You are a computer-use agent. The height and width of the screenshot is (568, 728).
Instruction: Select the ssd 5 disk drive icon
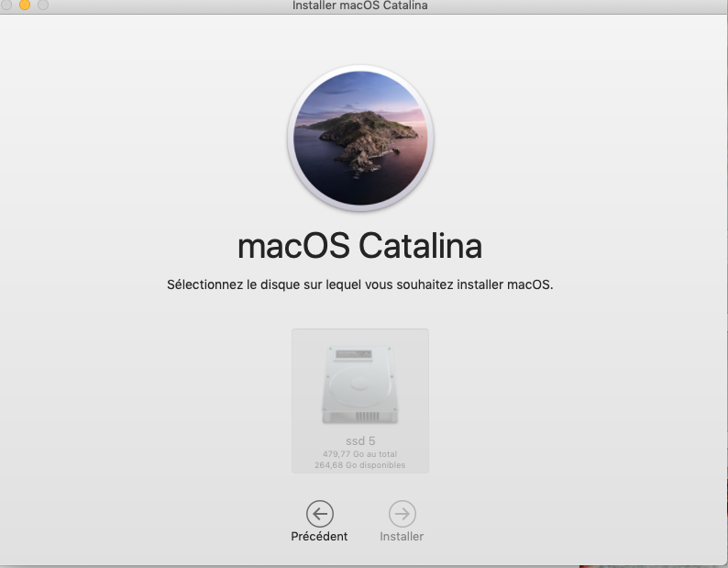click(359, 384)
